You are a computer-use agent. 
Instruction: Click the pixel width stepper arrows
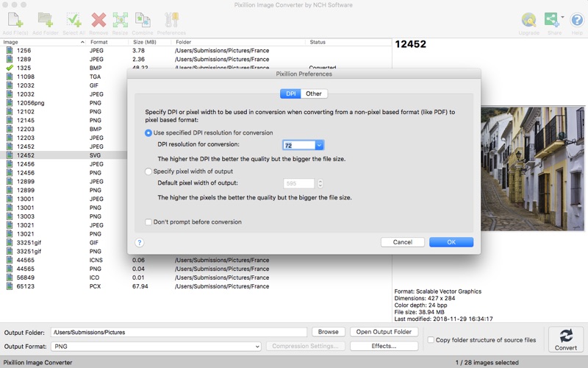(x=320, y=183)
